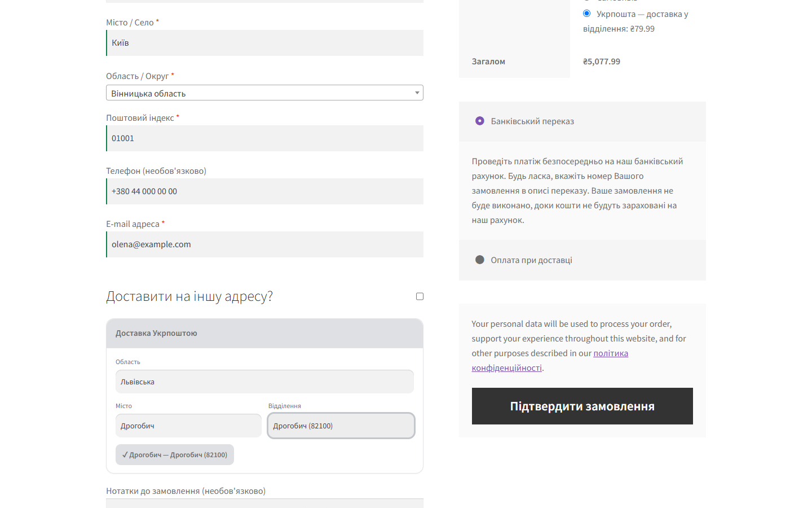812x508 pixels.
Task: Click the e-mail field olena@example.com
Action: pyautogui.click(x=264, y=244)
